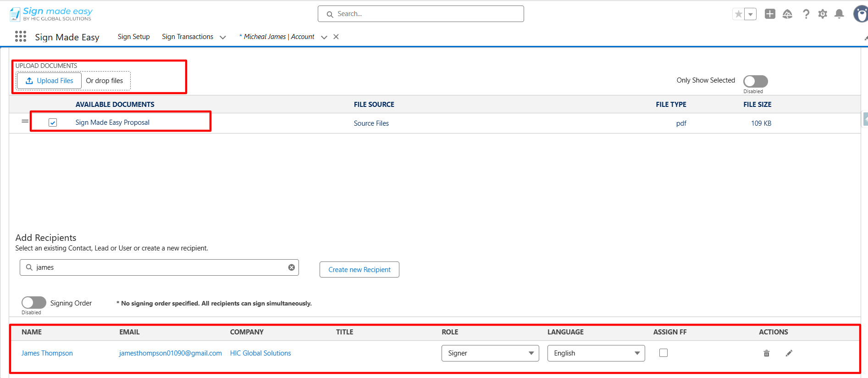The height and width of the screenshot is (378, 868).
Task: Open the English language dropdown
Action: (x=596, y=353)
